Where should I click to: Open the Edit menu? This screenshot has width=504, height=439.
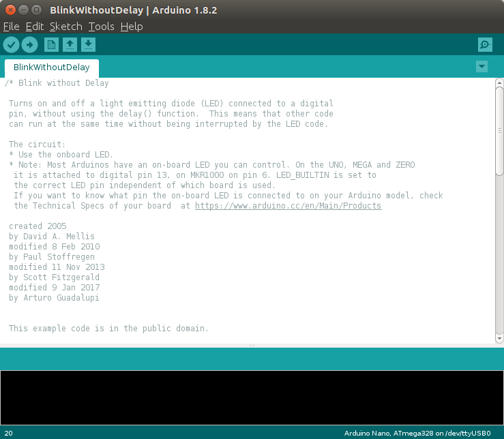(x=35, y=27)
